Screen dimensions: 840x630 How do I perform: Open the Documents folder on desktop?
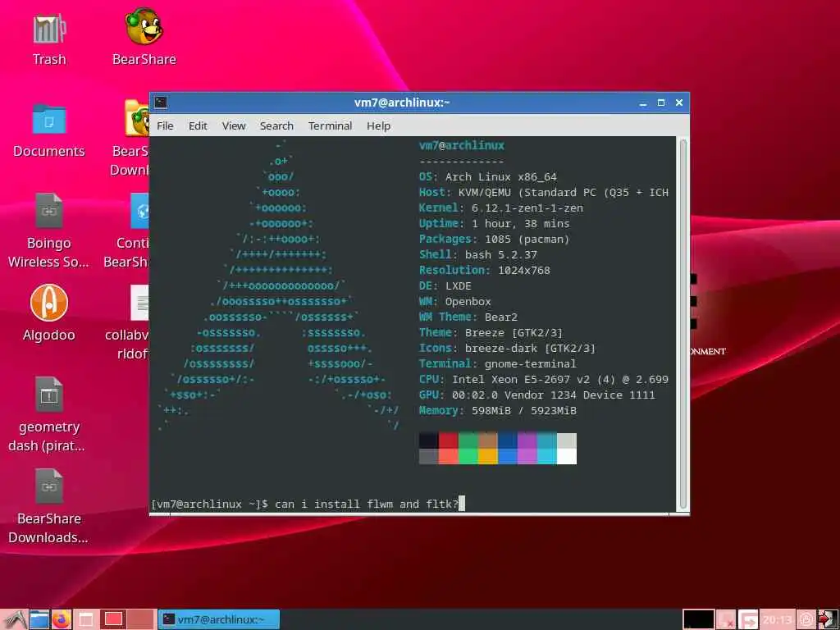pos(49,119)
